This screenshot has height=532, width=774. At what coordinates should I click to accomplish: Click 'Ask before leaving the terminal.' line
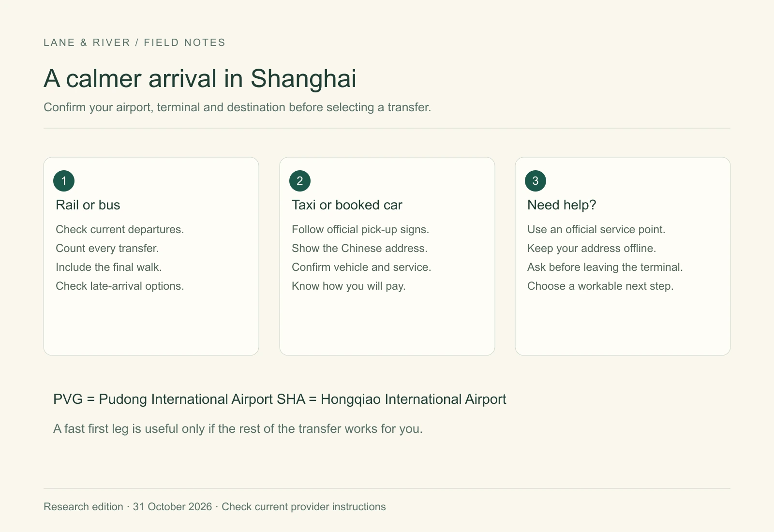(605, 267)
